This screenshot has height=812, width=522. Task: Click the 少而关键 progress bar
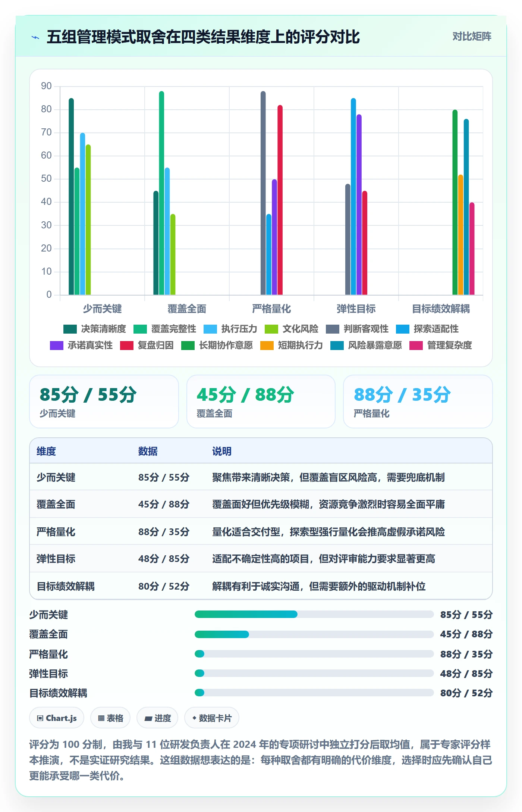pyautogui.click(x=314, y=614)
